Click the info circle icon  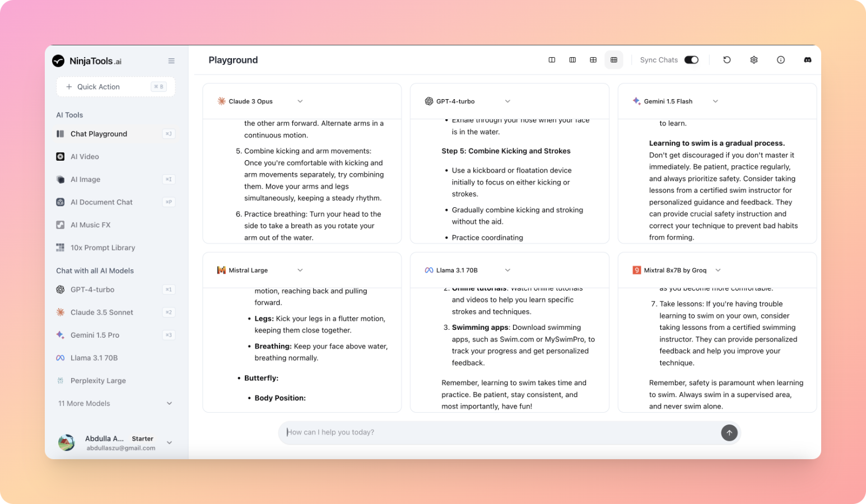[780, 60]
